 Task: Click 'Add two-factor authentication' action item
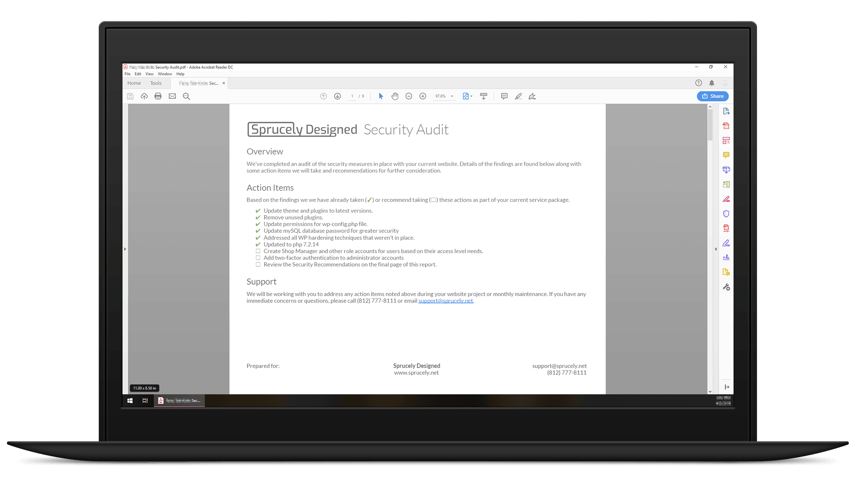click(333, 258)
